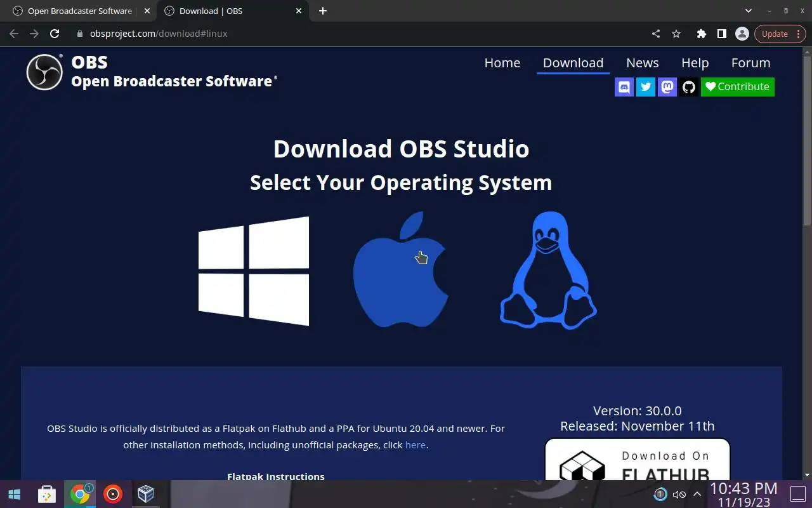Viewport: 812px width, 508px height.
Task: Go to the Home navigation item
Action: [502, 63]
